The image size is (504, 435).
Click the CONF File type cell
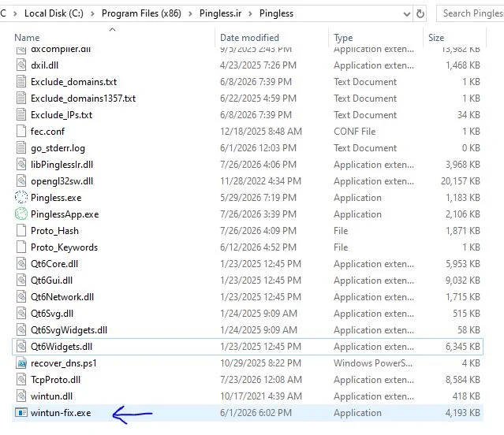tap(355, 132)
